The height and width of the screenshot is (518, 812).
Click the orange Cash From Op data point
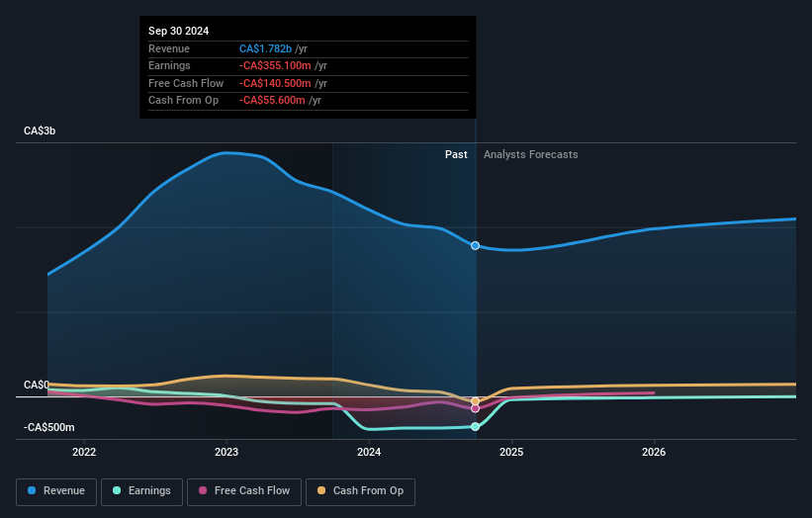point(475,401)
